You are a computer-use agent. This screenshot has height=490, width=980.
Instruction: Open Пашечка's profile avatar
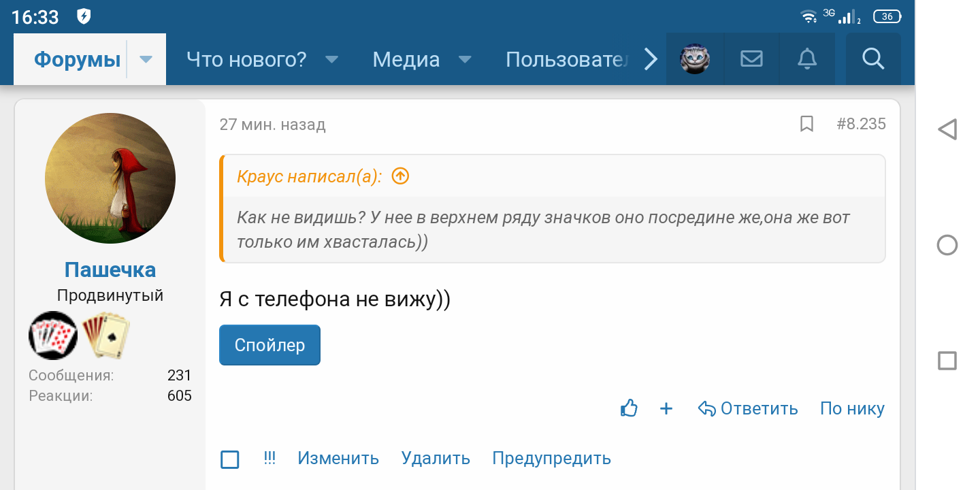pyautogui.click(x=110, y=177)
